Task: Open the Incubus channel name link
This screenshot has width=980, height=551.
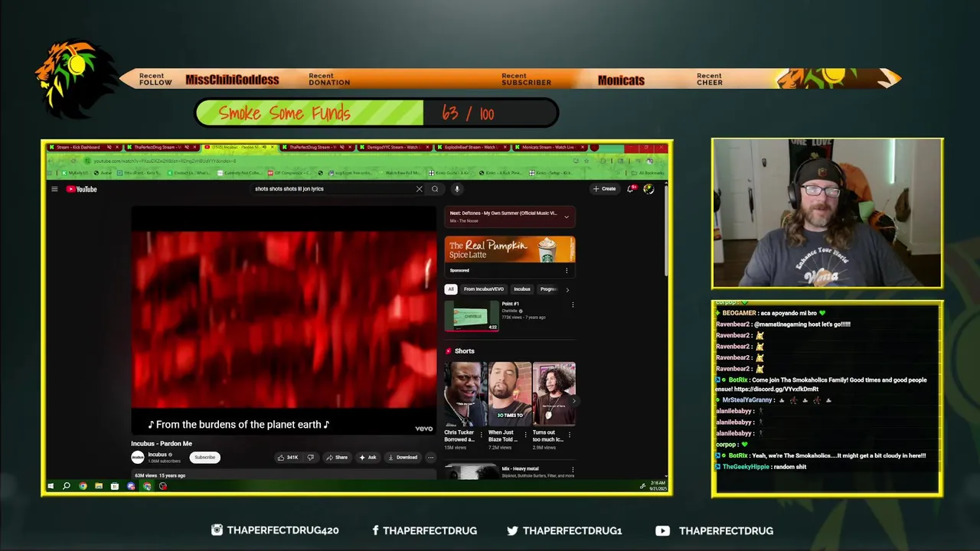Action: tap(158, 455)
